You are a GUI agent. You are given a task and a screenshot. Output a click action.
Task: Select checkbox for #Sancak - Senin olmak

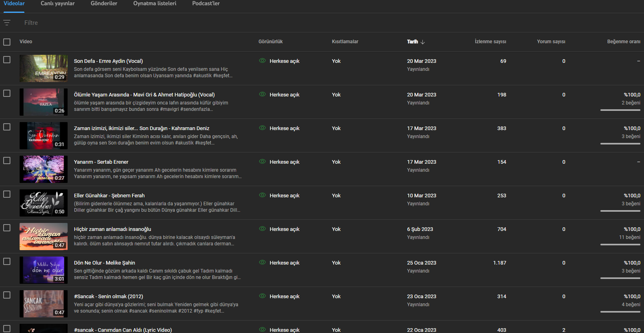tap(7, 295)
